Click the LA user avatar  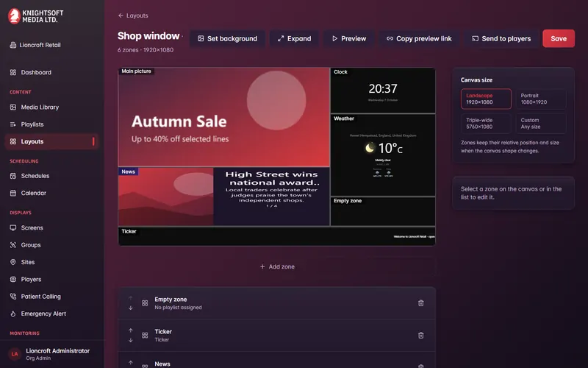[15, 354]
